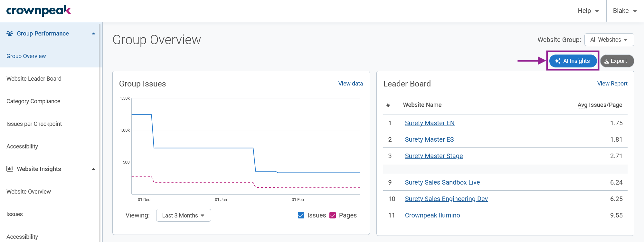This screenshot has height=242, width=644.
Task: Open the View data link
Action: pyautogui.click(x=350, y=84)
